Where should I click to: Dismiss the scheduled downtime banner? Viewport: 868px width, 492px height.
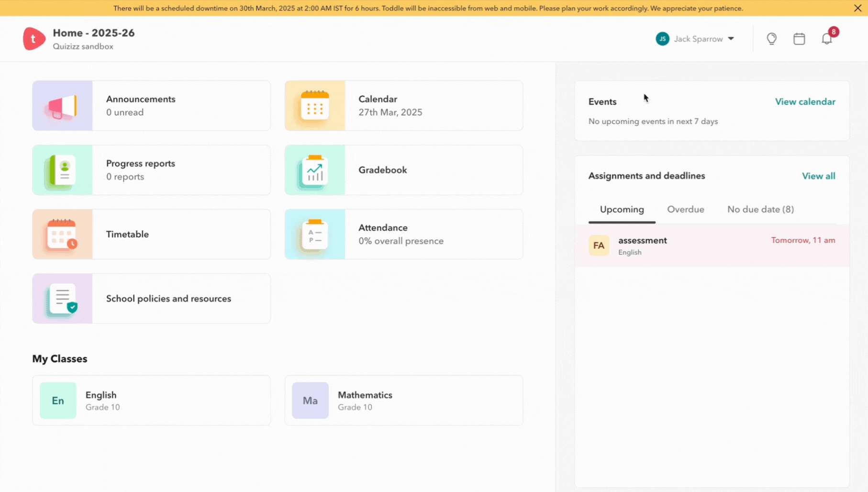[858, 8]
